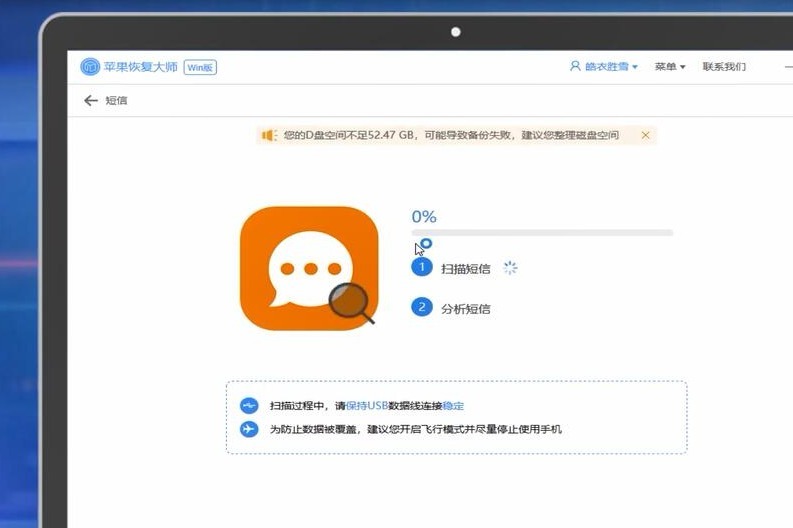The width and height of the screenshot is (793, 528).
Task: Click the 保持USB link text
Action: tap(367, 406)
